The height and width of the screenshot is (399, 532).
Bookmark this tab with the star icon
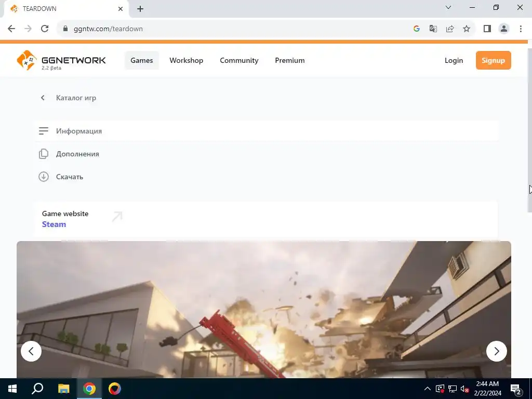(x=467, y=29)
